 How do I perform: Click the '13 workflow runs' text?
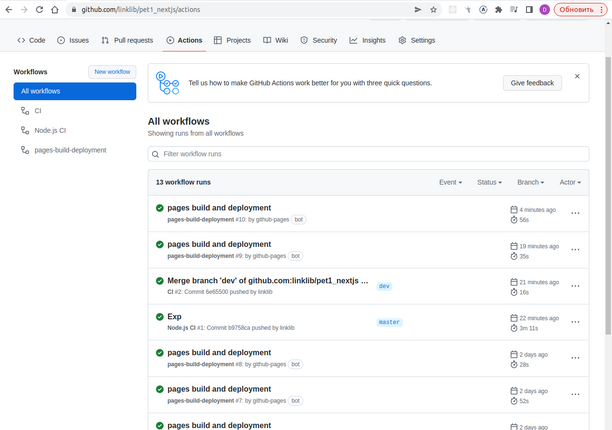(183, 182)
